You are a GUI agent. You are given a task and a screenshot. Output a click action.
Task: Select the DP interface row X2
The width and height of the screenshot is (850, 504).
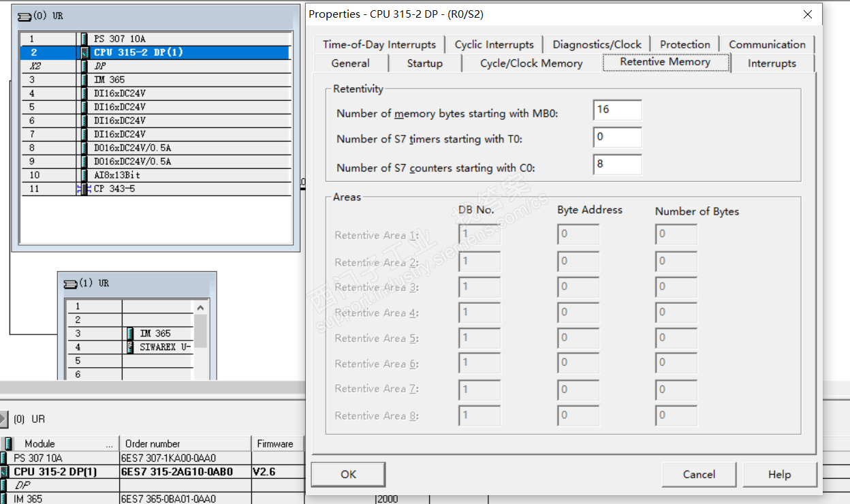click(157, 66)
